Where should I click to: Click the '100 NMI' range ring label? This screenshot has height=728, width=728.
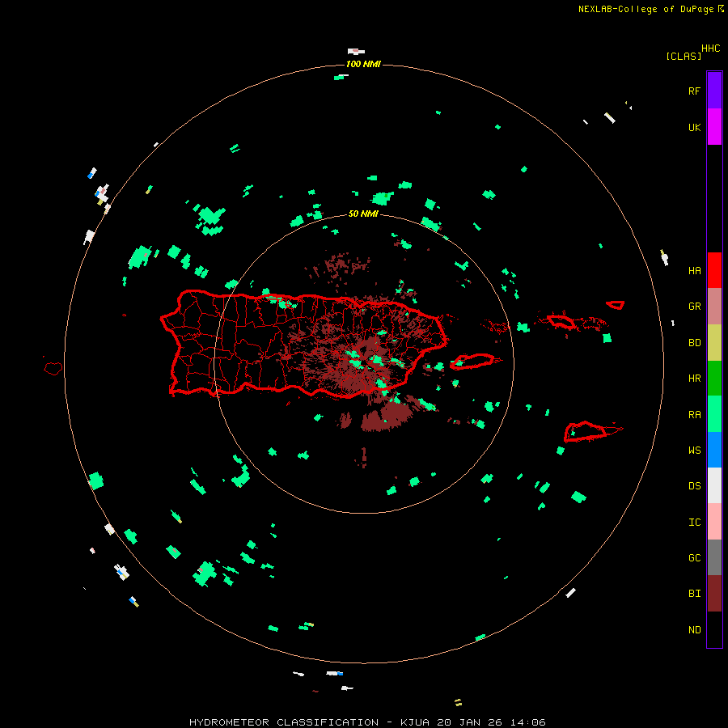[x=363, y=64]
